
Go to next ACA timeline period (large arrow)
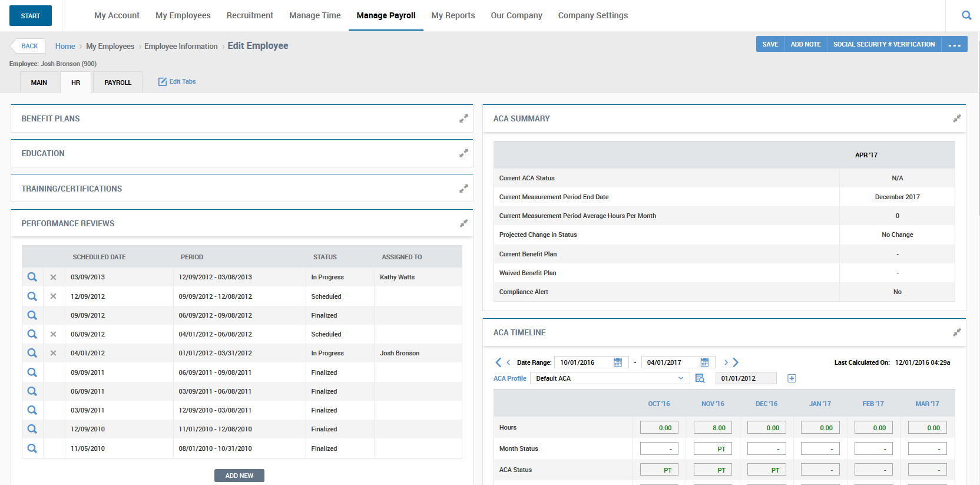[736, 362]
